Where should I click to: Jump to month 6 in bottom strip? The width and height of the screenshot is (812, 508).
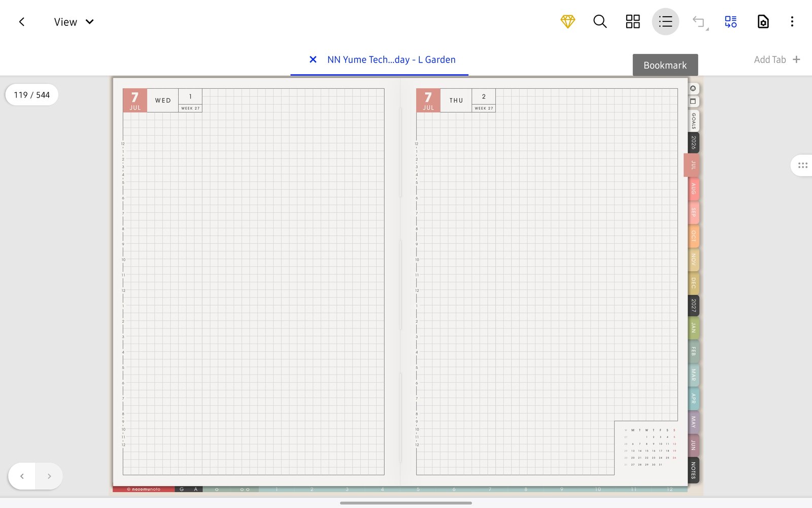point(454,489)
